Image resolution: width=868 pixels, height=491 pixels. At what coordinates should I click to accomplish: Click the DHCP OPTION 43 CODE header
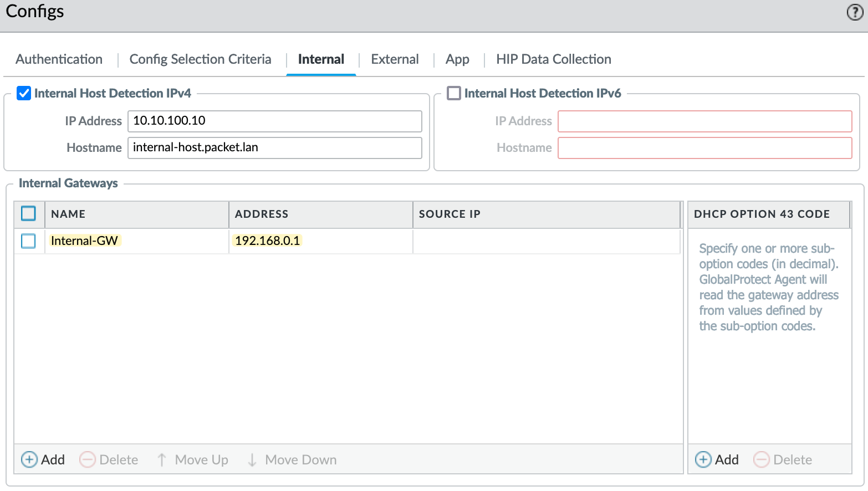click(x=769, y=214)
